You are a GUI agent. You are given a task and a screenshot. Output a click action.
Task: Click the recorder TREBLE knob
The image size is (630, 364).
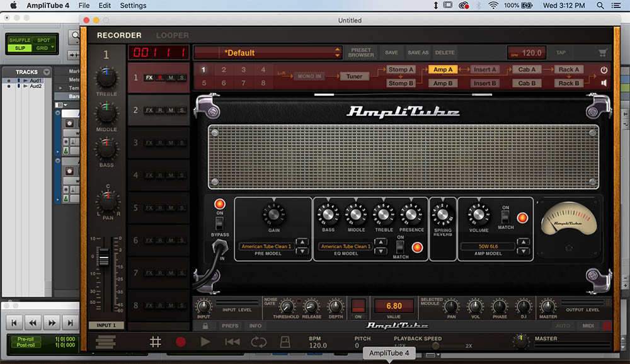coord(106,78)
